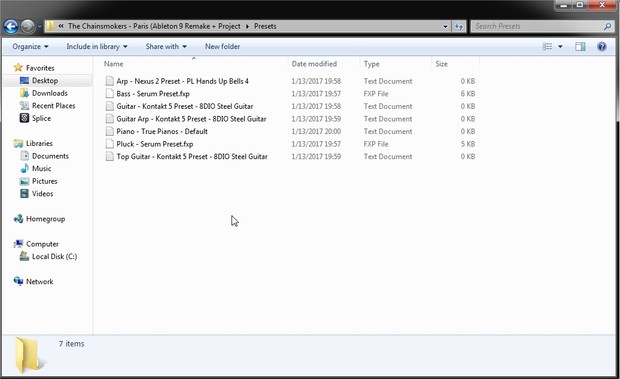Click the 6 KB size of Bass preset

[468, 94]
